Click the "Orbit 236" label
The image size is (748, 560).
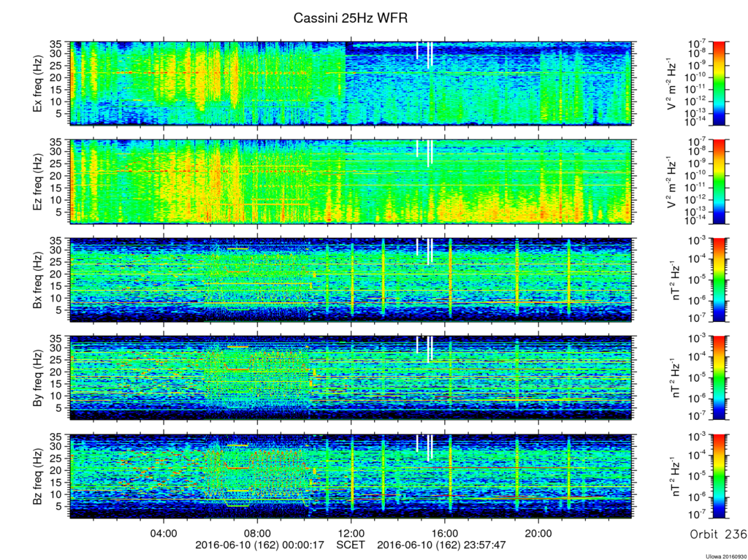tap(718, 534)
